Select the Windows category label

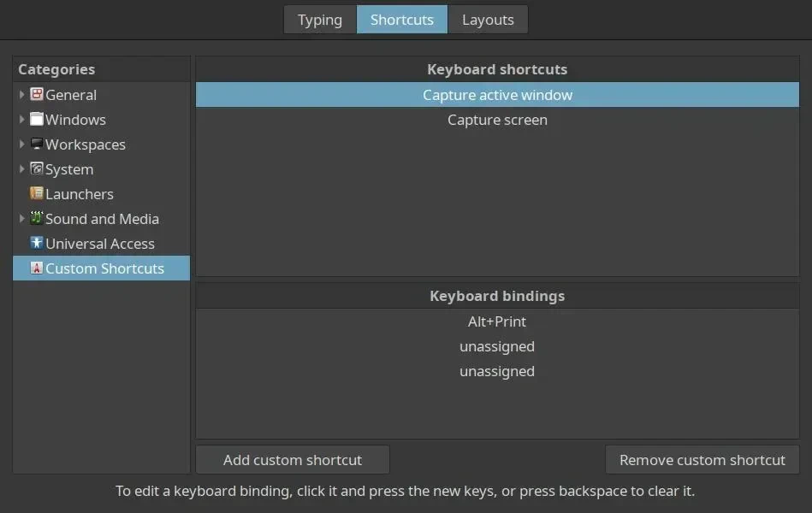[x=75, y=120]
